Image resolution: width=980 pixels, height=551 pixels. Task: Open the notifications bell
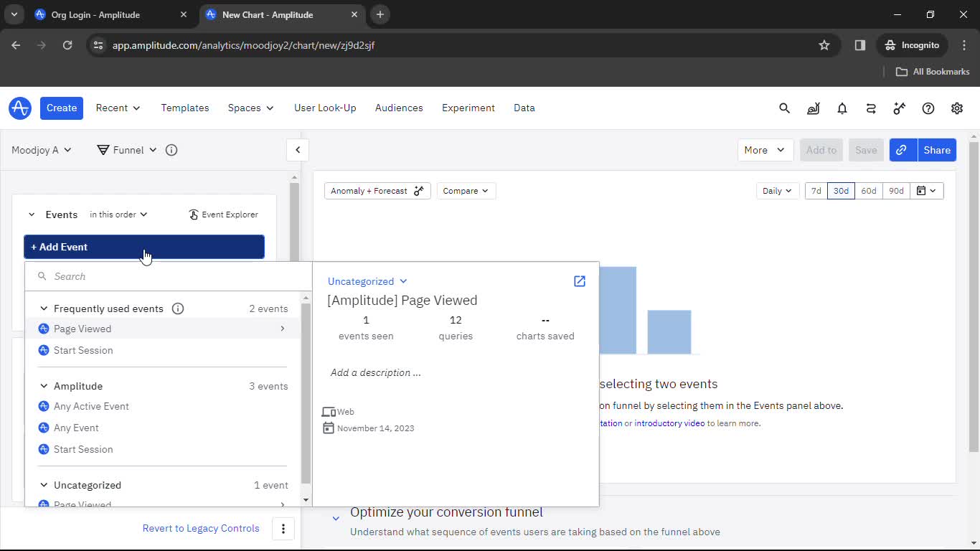point(842,108)
